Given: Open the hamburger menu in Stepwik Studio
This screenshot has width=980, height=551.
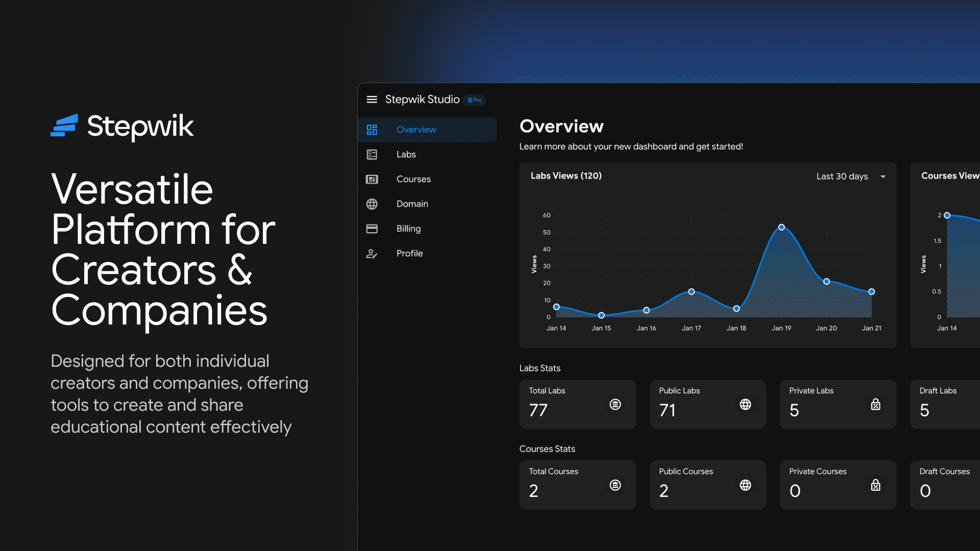Looking at the screenshot, I should pyautogui.click(x=372, y=99).
